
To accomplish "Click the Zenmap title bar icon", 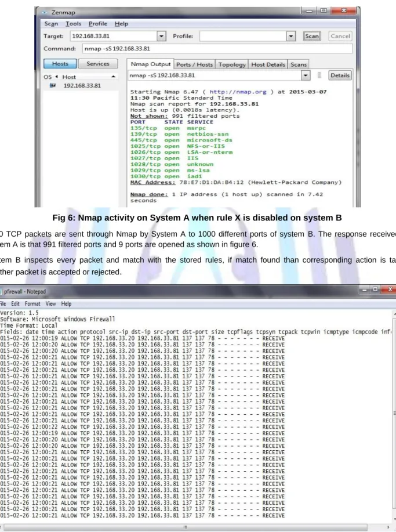I will click(45, 12).
